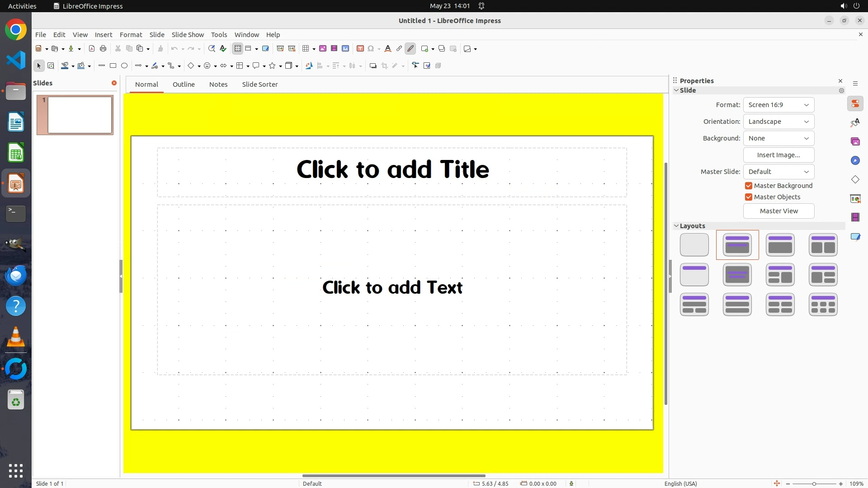Toggle the Display Grid icon

tap(238, 49)
